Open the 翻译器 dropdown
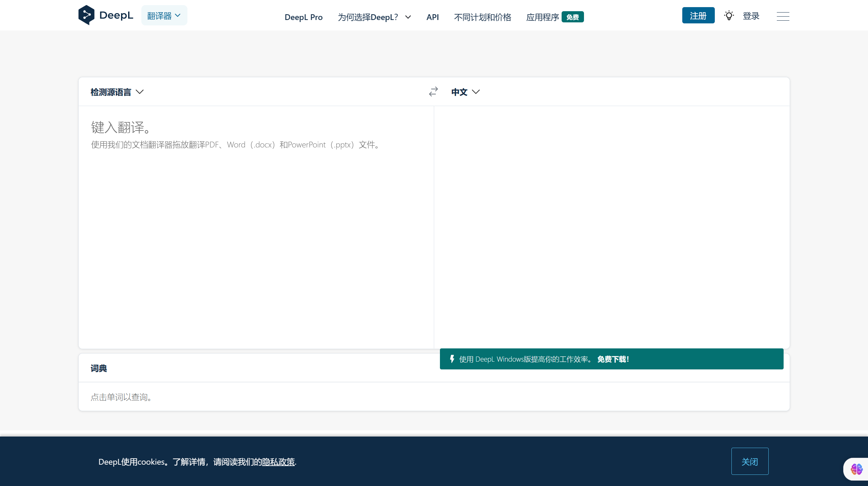The height and width of the screenshot is (486, 868). pyautogui.click(x=164, y=15)
